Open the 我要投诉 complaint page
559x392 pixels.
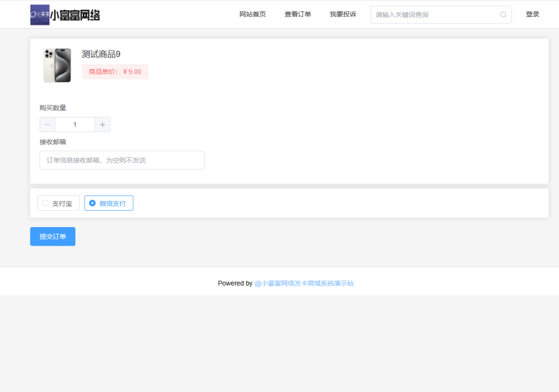click(x=343, y=14)
